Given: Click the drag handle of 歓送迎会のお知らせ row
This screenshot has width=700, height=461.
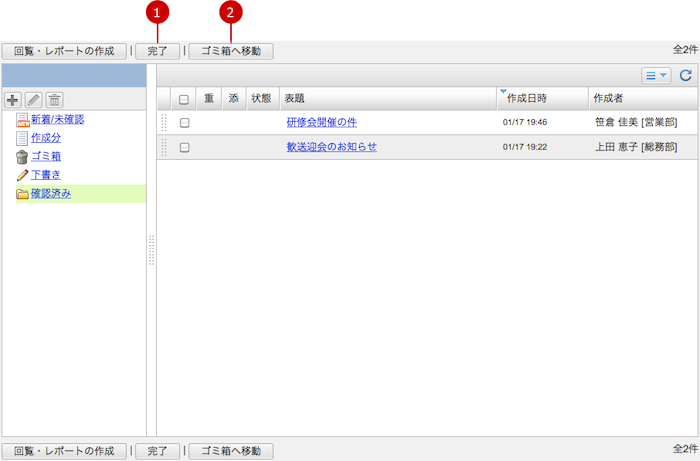Looking at the screenshot, I should tap(164, 147).
